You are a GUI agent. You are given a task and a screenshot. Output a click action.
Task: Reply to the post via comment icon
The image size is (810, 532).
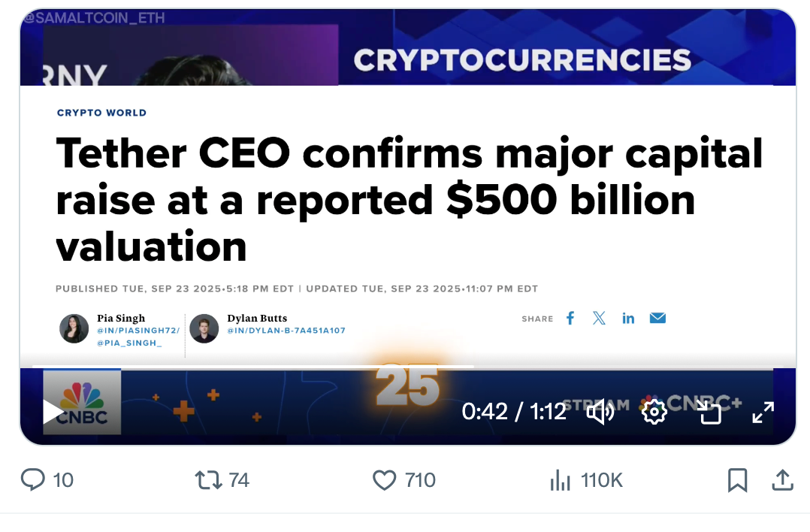pos(33,479)
